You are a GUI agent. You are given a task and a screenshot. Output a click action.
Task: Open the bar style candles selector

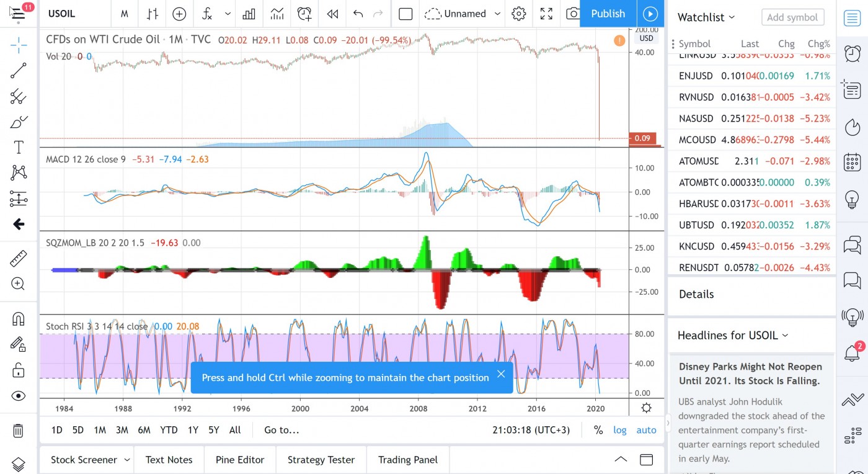153,14
